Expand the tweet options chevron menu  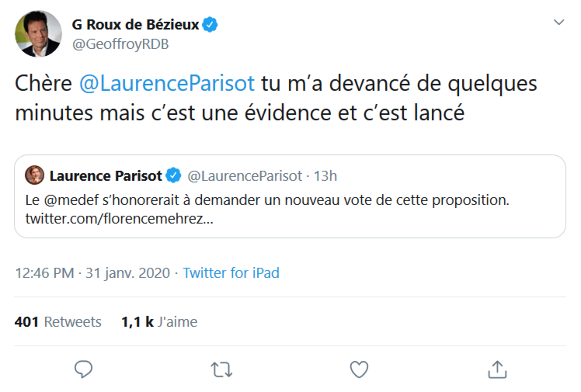pos(559,22)
